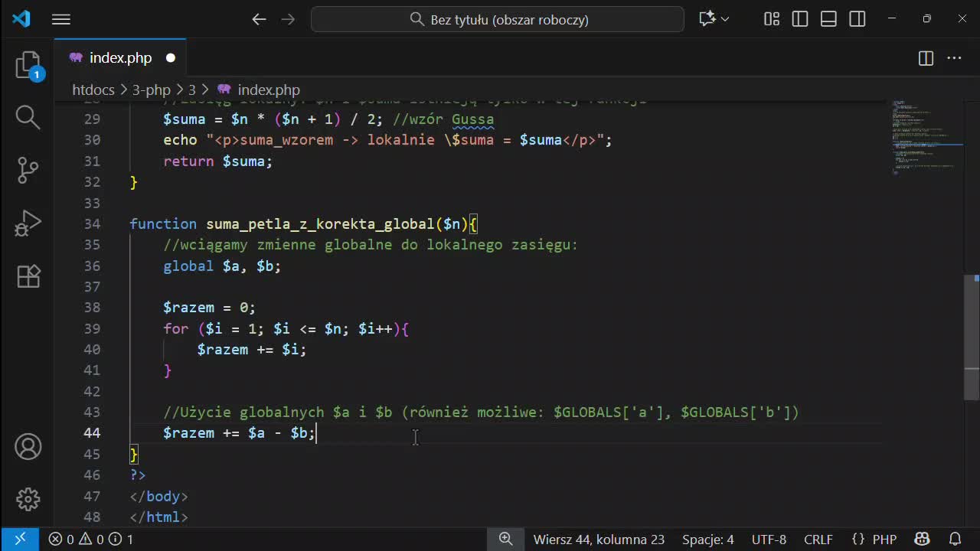The height and width of the screenshot is (551, 980).
Task: Open the hamburger application menu
Action: click(61, 19)
